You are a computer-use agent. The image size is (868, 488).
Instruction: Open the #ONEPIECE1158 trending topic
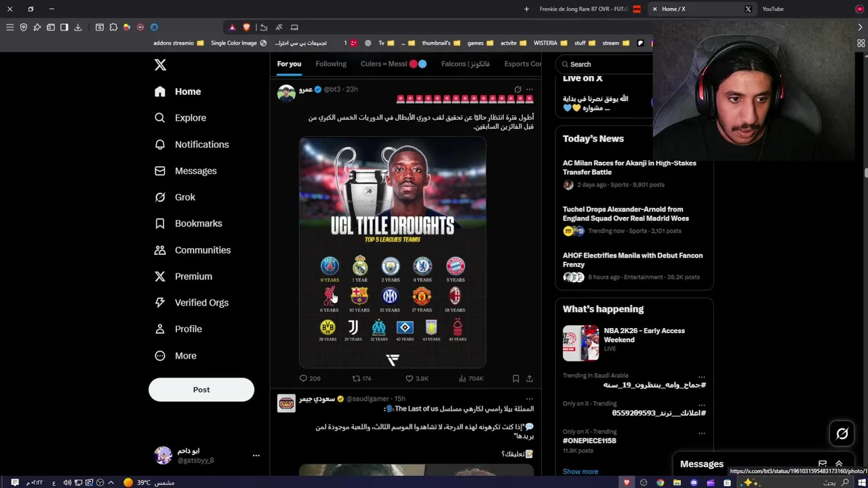point(589,441)
